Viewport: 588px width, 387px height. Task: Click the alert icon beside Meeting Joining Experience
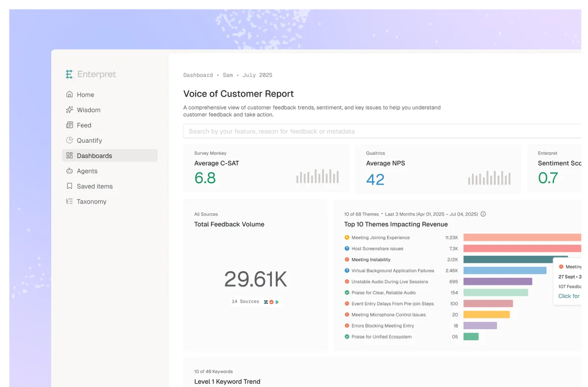point(346,237)
